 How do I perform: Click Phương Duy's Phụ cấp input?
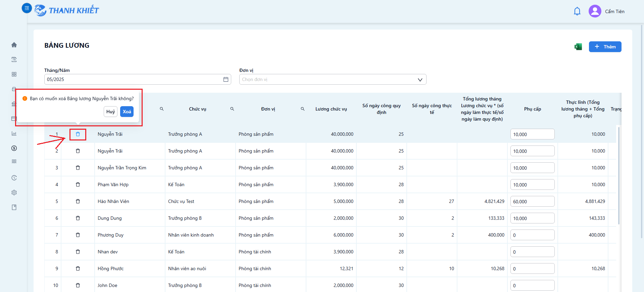click(x=532, y=235)
